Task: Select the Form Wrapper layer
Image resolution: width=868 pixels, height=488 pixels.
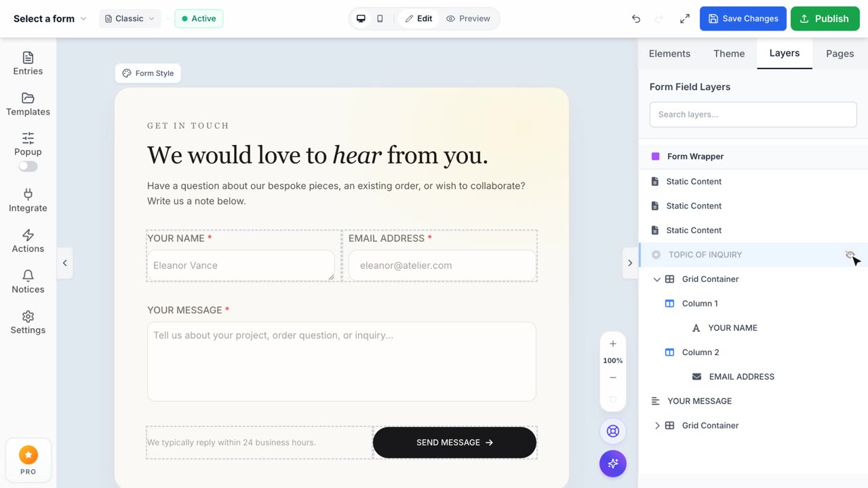Action: [753, 157]
